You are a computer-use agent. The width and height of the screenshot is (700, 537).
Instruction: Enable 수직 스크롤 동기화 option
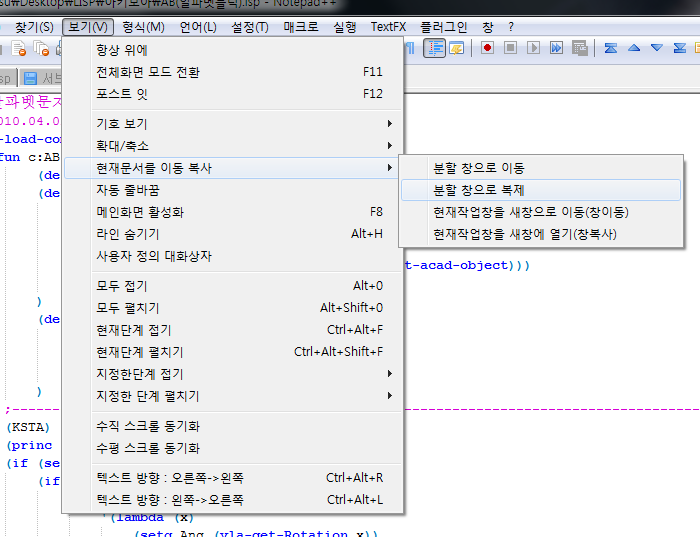click(x=233, y=426)
